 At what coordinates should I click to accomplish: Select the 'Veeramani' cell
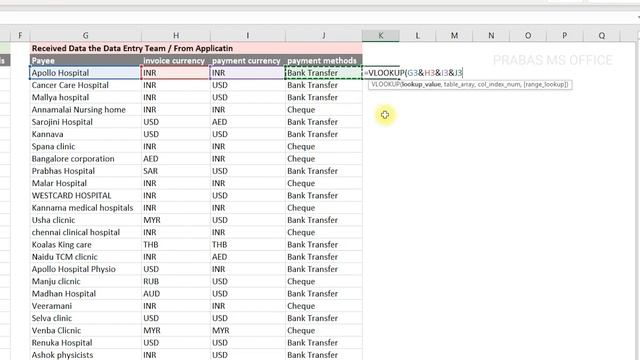point(85,306)
